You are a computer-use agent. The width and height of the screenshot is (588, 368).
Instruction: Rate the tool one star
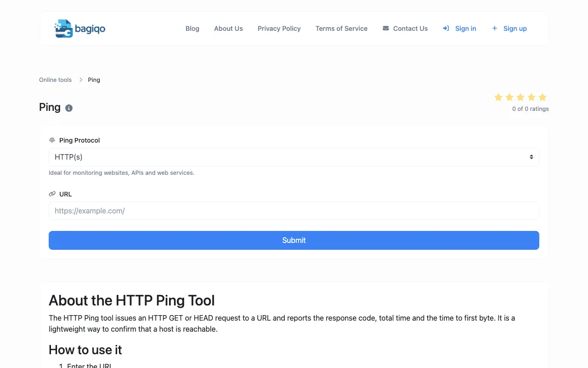[x=498, y=97]
